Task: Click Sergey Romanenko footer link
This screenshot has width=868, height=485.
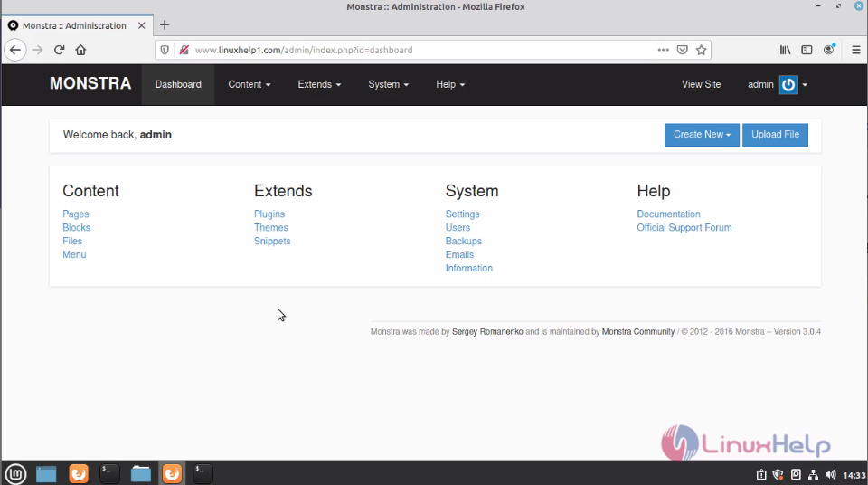Action: (x=487, y=331)
